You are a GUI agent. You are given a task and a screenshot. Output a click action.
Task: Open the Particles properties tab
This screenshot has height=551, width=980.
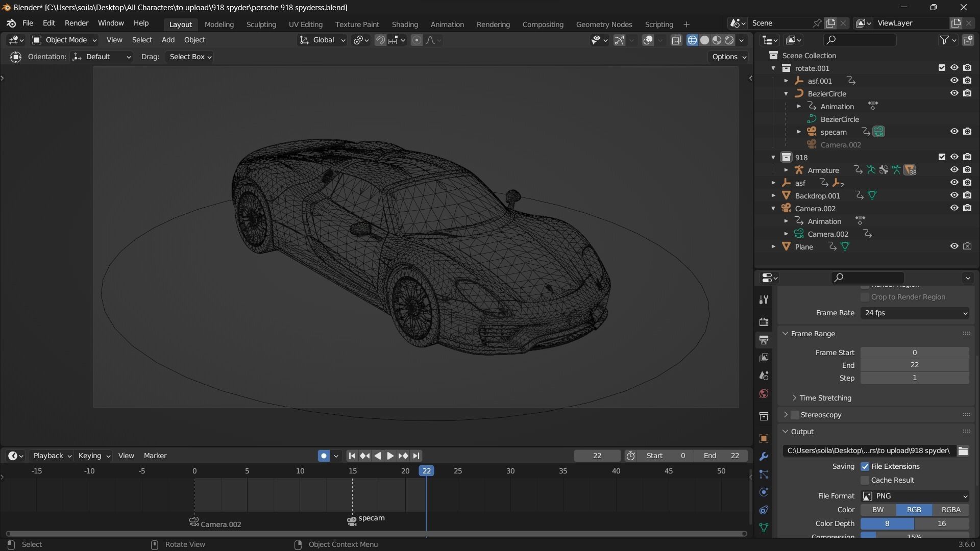pos(764,474)
